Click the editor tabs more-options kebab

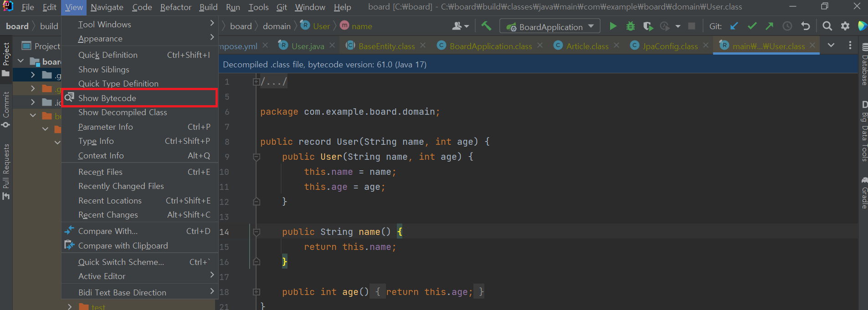[x=850, y=45]
